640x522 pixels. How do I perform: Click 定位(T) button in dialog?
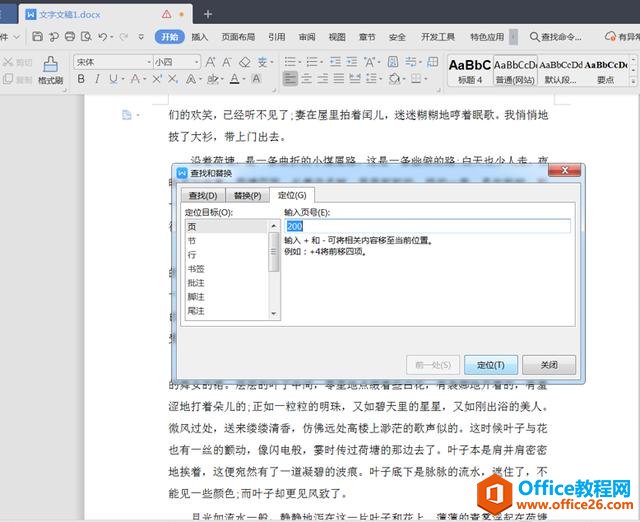tap(491, 365)
